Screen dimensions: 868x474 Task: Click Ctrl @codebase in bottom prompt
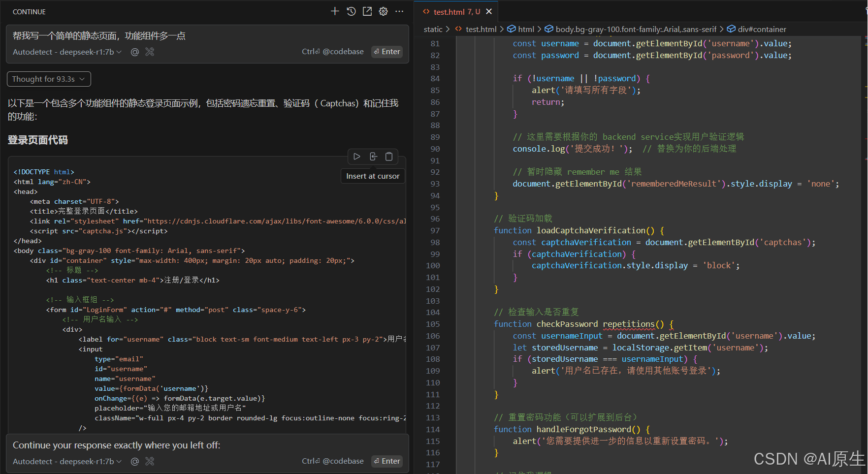[333, 461]
